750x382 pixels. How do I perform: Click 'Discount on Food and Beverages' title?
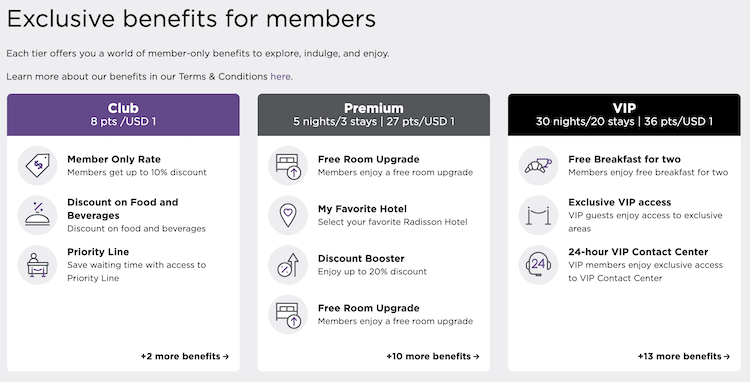pos(122,208)
